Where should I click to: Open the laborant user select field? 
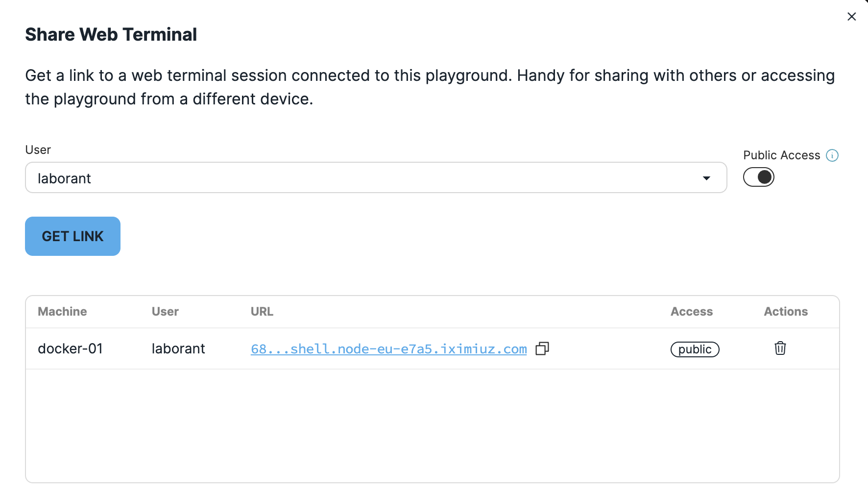coord(376,177)
